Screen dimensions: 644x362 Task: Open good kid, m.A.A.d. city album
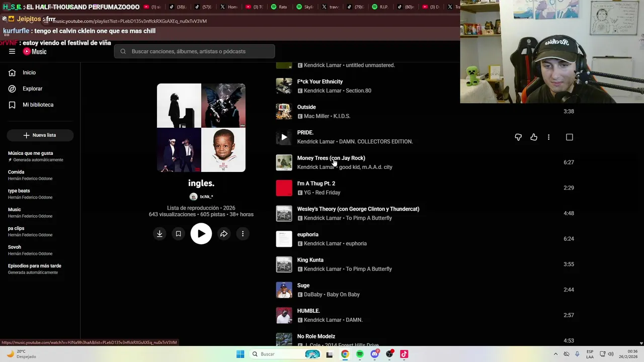coord(366,167)
